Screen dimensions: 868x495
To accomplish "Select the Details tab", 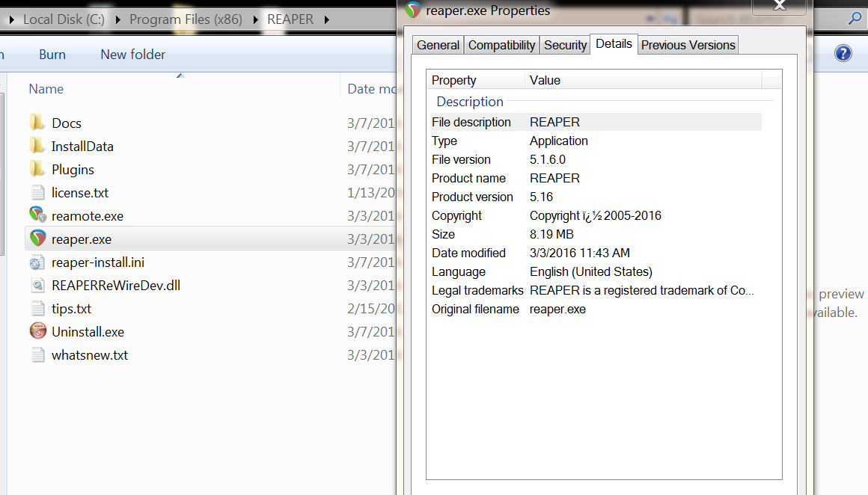I will coord(614,43).
